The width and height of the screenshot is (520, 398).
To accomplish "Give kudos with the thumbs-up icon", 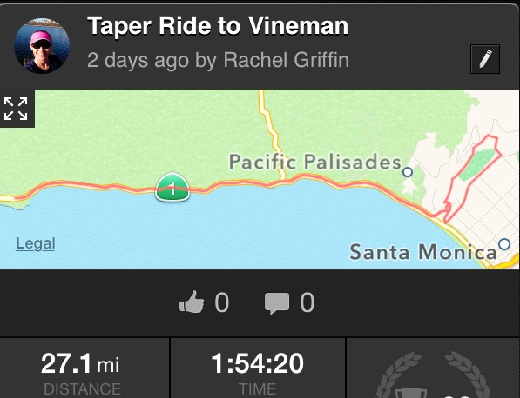I will click(x=191, y=302).
